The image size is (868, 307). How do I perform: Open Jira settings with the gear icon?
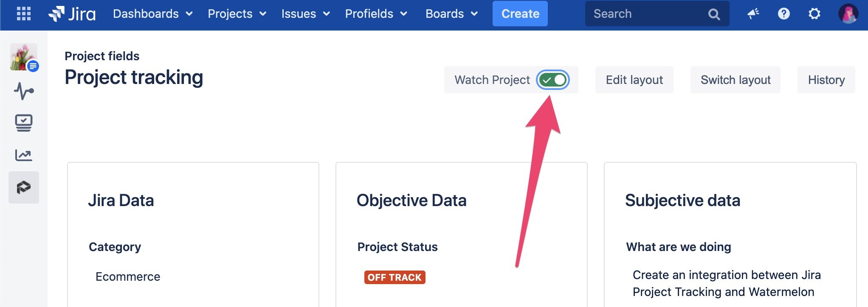point(814,14)
